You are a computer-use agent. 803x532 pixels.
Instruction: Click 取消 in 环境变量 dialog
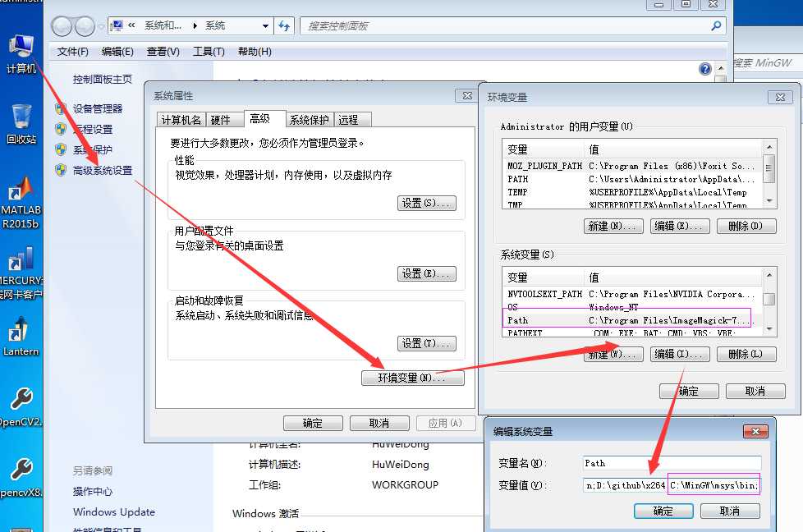pyautogui.click(x=755, y=391)
